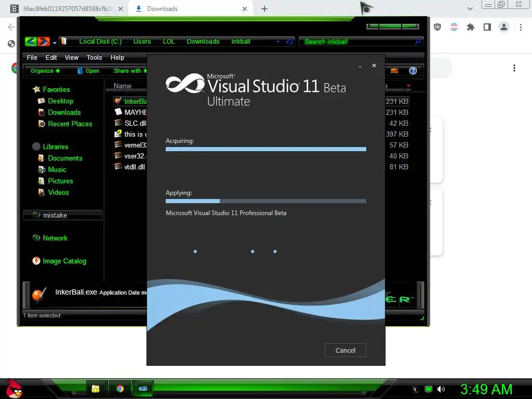Open the View menu
The height and width of the screenshot is (399, 532).
pos(72,57)
